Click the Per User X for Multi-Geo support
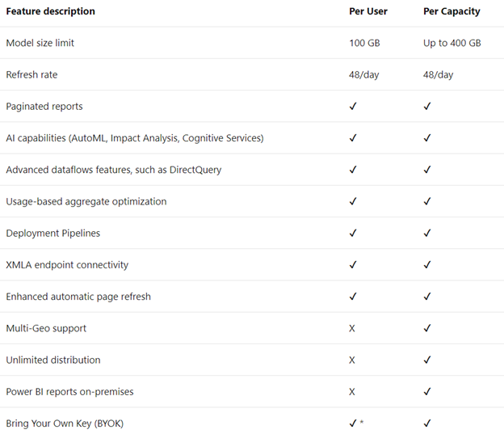Screen dimensions: 504x434 tap(352, 328)
